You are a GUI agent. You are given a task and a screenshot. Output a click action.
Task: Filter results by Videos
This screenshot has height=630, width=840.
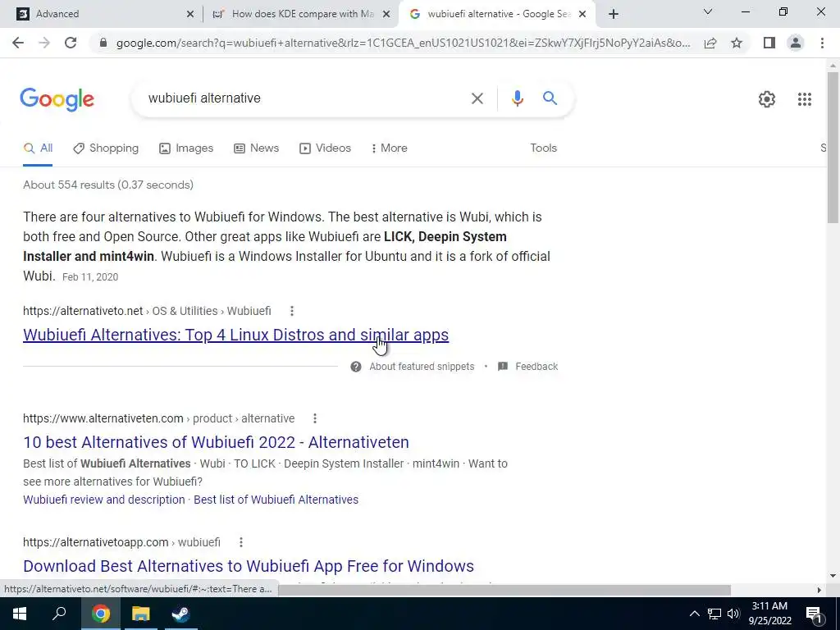(325, 148)
